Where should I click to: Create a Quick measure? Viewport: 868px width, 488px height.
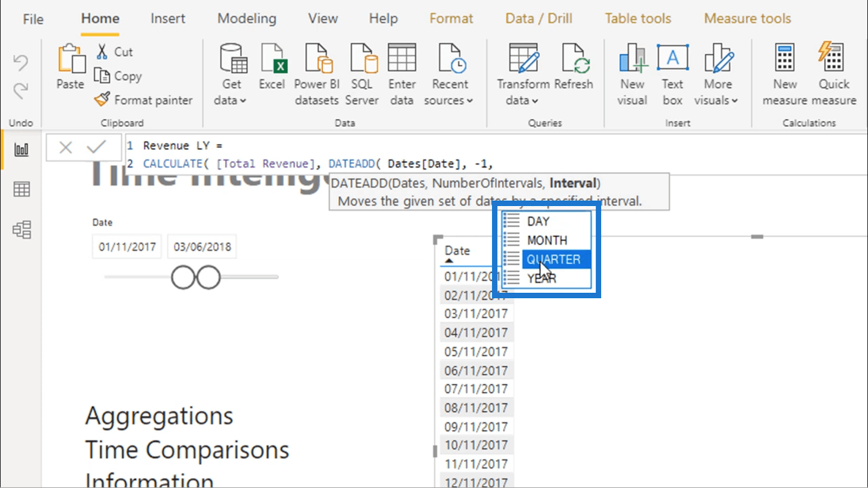click(834, 75)
